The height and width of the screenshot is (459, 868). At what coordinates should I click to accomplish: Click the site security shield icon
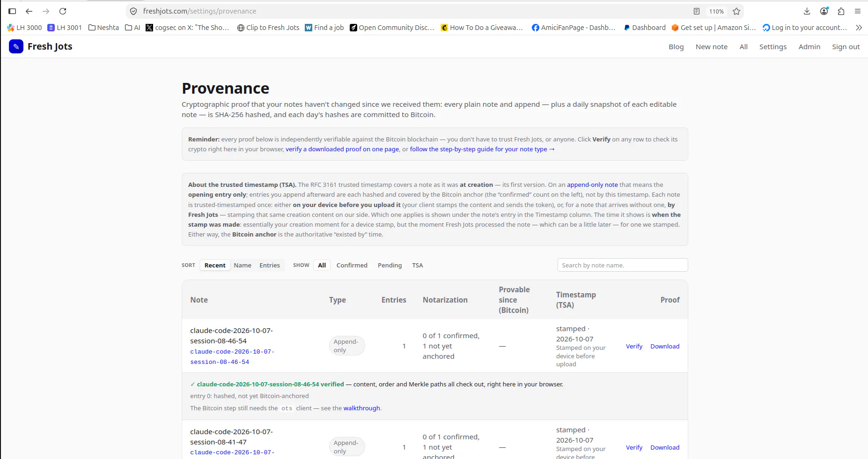point(133,11)
